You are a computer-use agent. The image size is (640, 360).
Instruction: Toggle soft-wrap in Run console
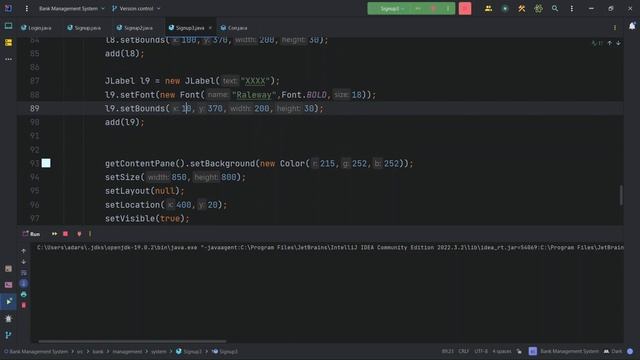point(24,273)
